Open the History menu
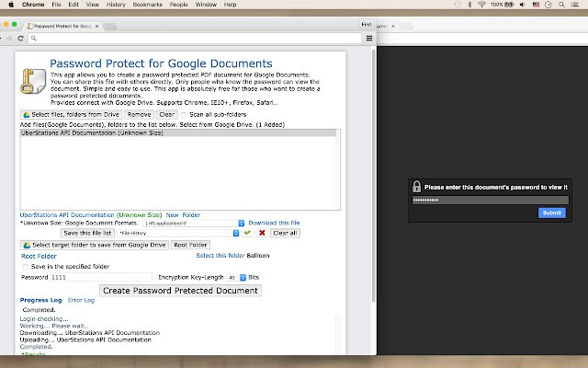This screenshot has width=588, height=368. coord(116,5)
